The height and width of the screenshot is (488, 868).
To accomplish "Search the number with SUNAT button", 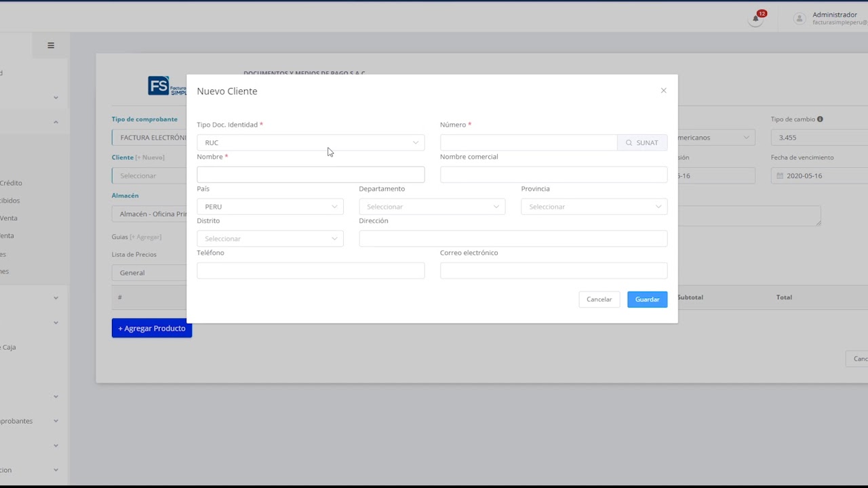I will tap(642, 142).
